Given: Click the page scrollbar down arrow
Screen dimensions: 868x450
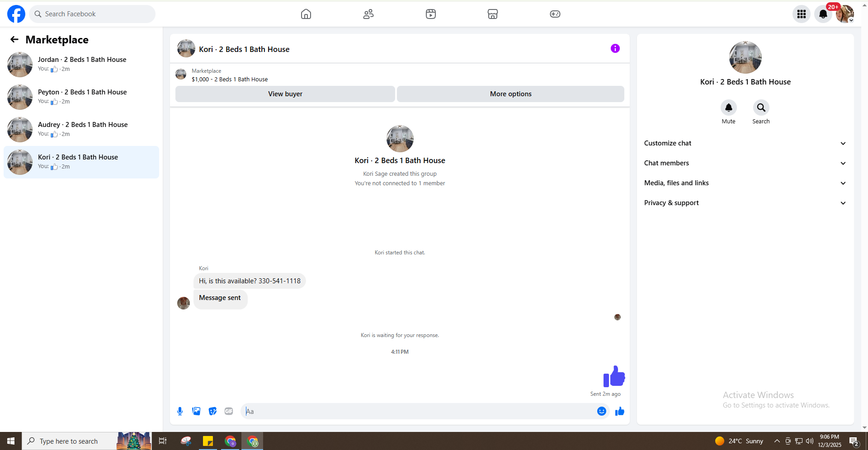Looking at the screenshot, I should [x=864, y=427].
